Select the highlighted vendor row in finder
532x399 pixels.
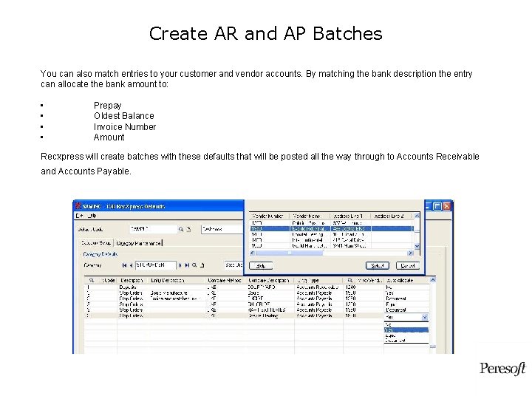[332, 228]
